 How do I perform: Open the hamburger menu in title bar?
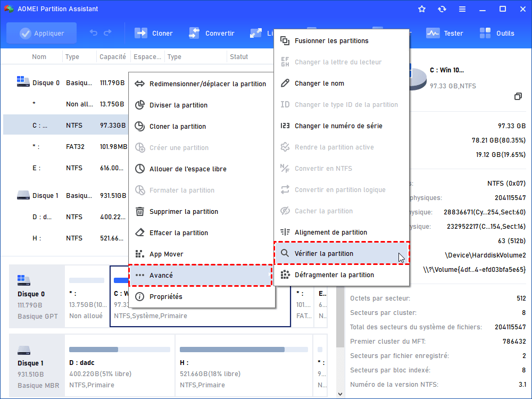[x=462, y=9]
